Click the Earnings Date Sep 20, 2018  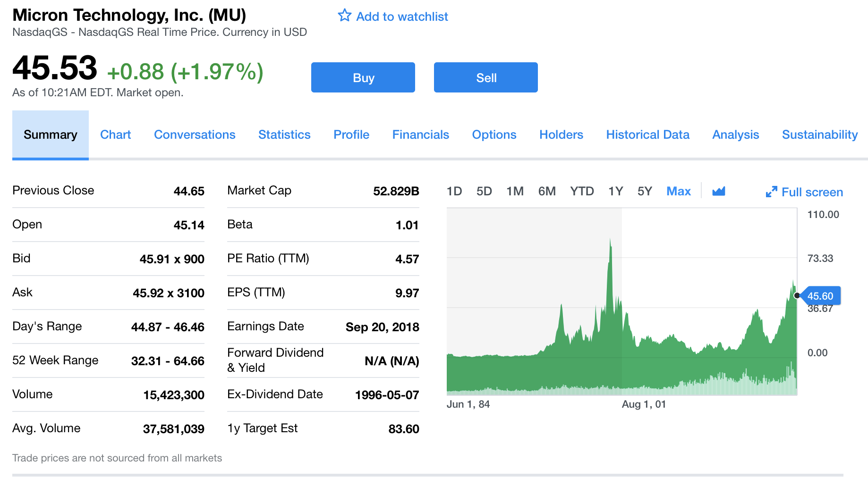383,327
